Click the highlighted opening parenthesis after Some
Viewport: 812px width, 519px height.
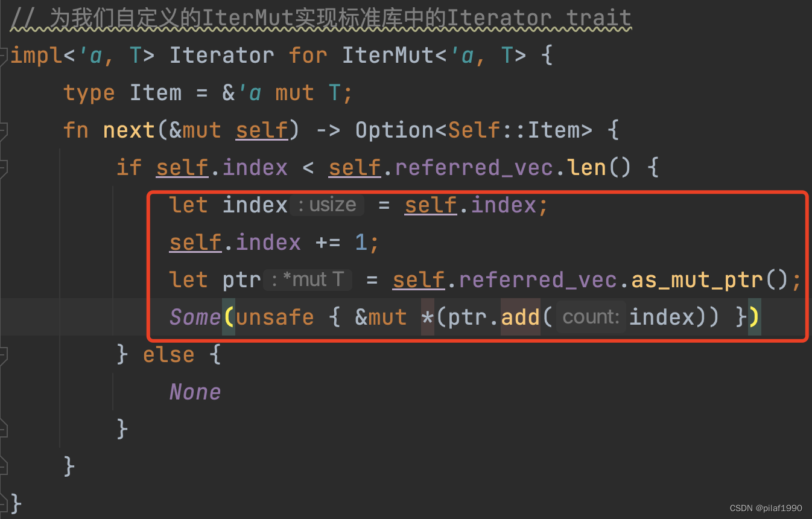click(x=229, y=317)
